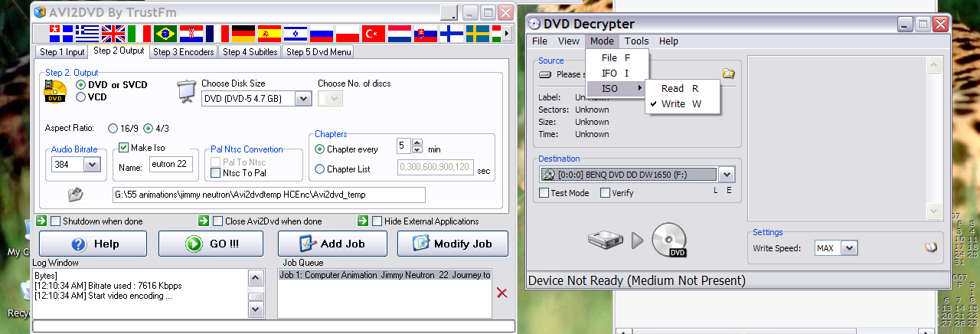
Task: Select the Polish flag language
Action: pos(347,34)
